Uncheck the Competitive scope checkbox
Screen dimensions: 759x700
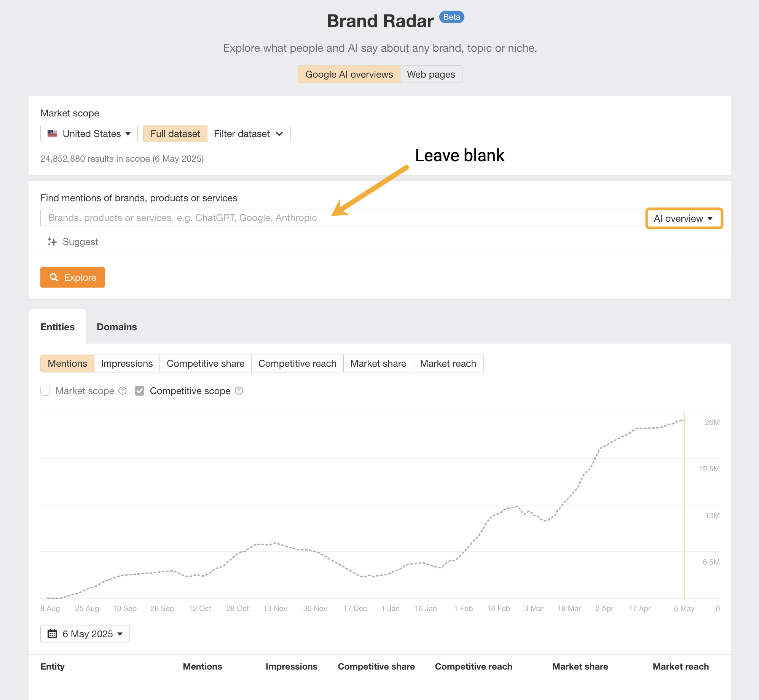coord(140,391)
